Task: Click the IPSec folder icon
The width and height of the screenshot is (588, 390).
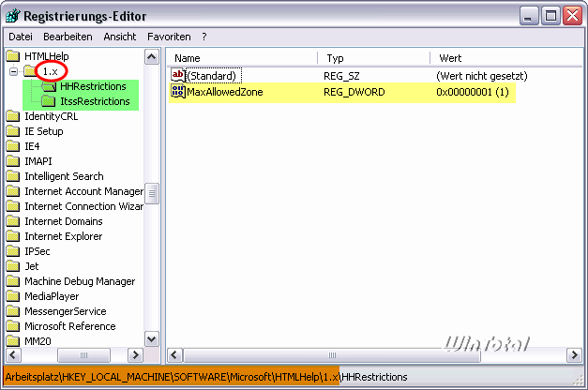Action: point(13,251)
